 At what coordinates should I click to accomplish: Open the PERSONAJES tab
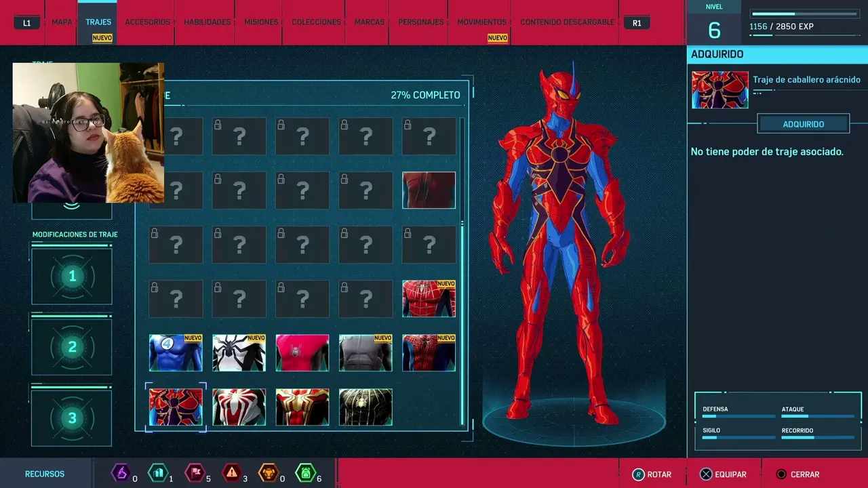pyautogui.click(x=421, y=22)
